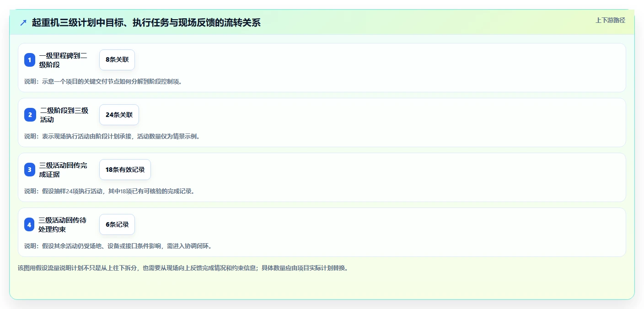Click the 6条记录 badge

pos(117,224)
